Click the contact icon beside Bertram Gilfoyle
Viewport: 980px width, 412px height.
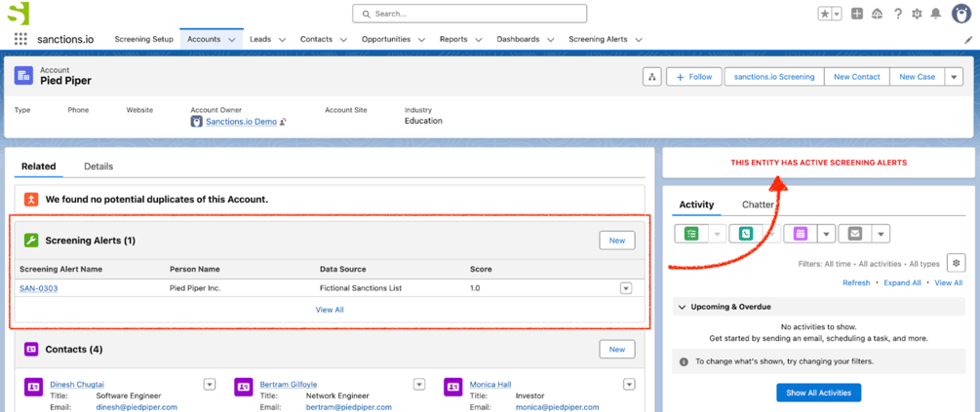click(244, 387)
